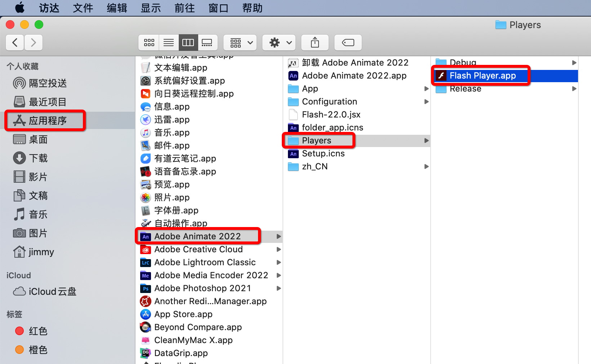This screenshot has width=591, height=364.
Task: Expand Adobe Media Encoder 2022 folder arrow
Action: 279,275
